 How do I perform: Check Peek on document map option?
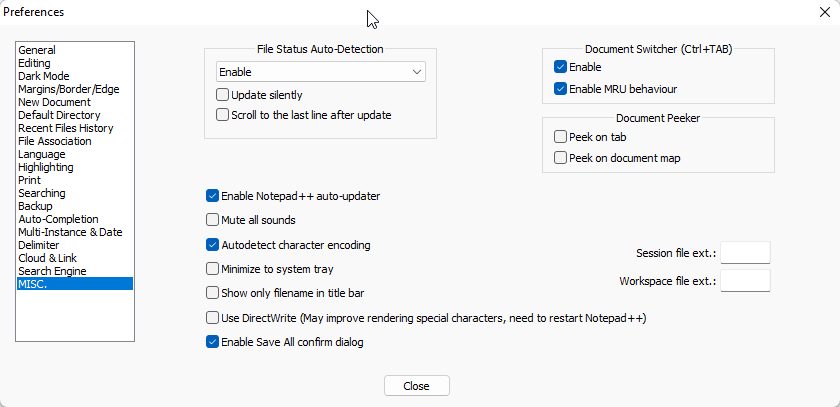tap(560, 158)
